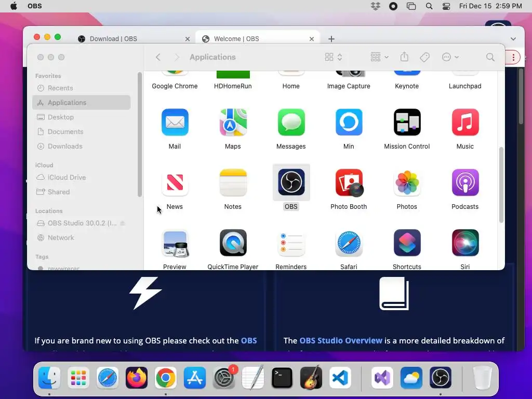Open the Finder group-by dropdown
Image resolution: width=532 pixels, height=399 pixels.
coord(379,57)
